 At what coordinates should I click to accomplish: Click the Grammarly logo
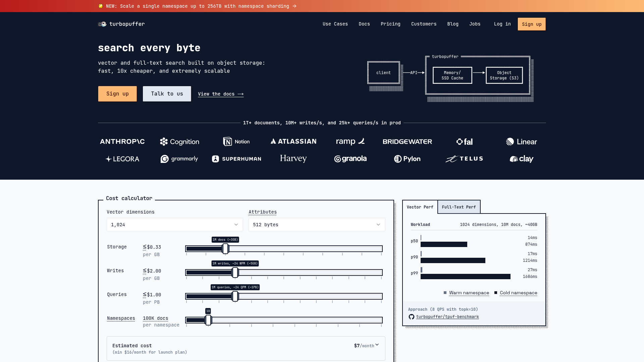[x=179, y=159]
